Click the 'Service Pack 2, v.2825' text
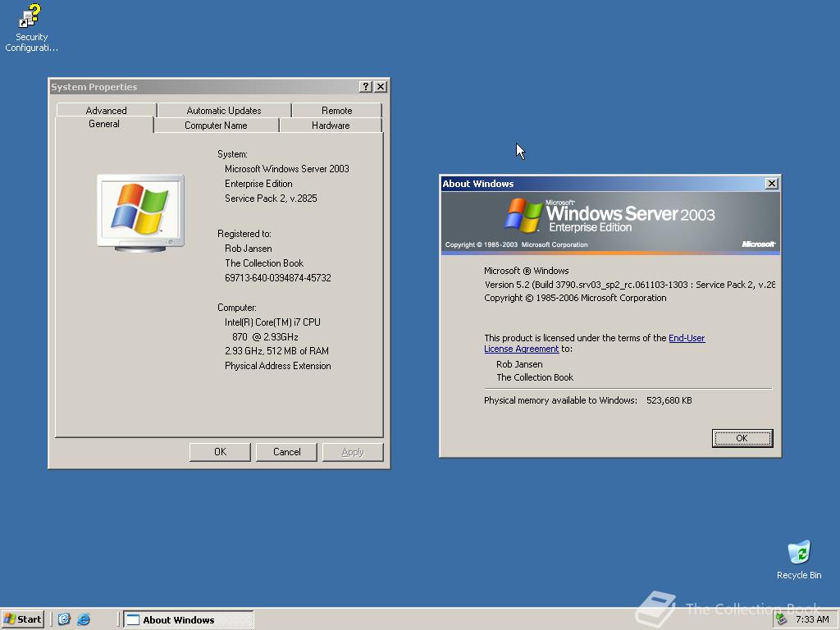 [x=271, y=199]
